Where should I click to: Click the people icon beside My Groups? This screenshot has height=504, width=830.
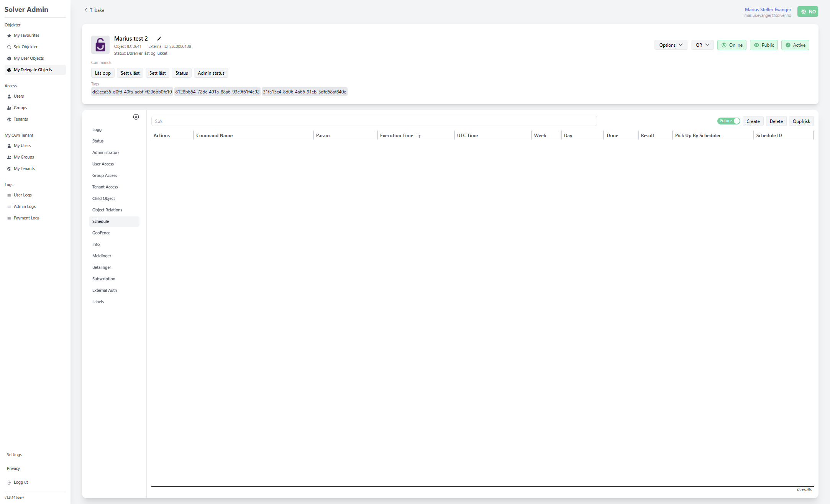tap(9, 157)
